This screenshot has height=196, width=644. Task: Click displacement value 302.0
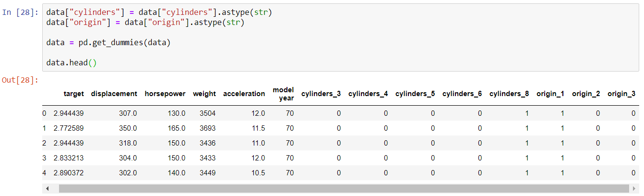pyautogui.click(x=128, y=173)
